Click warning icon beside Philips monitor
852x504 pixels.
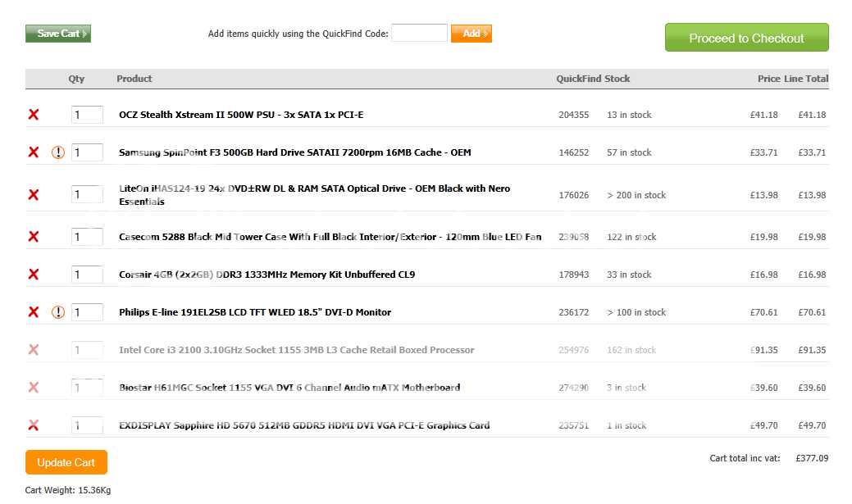tap(57, 312)
